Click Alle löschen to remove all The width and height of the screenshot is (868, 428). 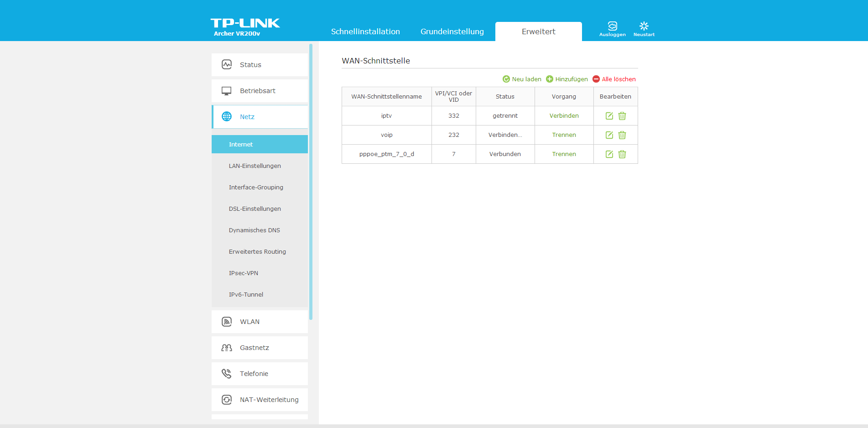(614, 79)
